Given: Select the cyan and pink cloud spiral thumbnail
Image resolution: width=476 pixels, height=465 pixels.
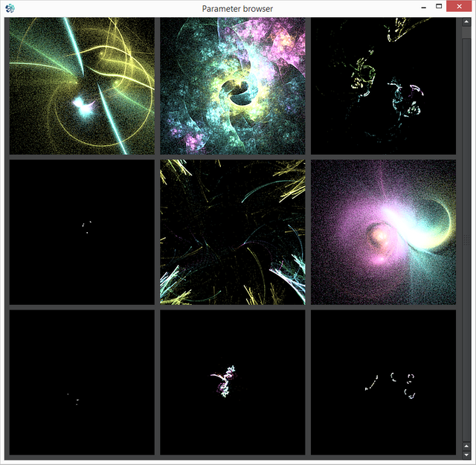Looking at the screenshot, I should [233, 86].
